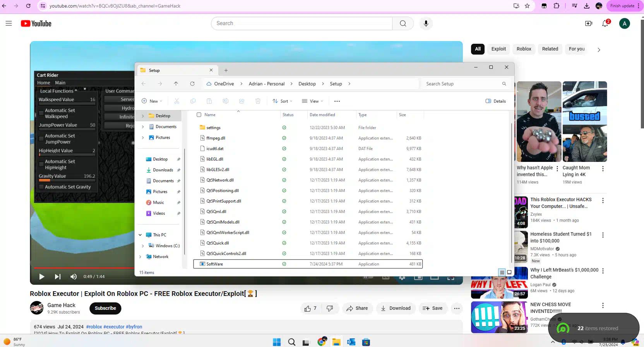Open YouTube notifications bell
Image resolution: width=644 pixels, height=347 pixels.
tap(605, 24)
